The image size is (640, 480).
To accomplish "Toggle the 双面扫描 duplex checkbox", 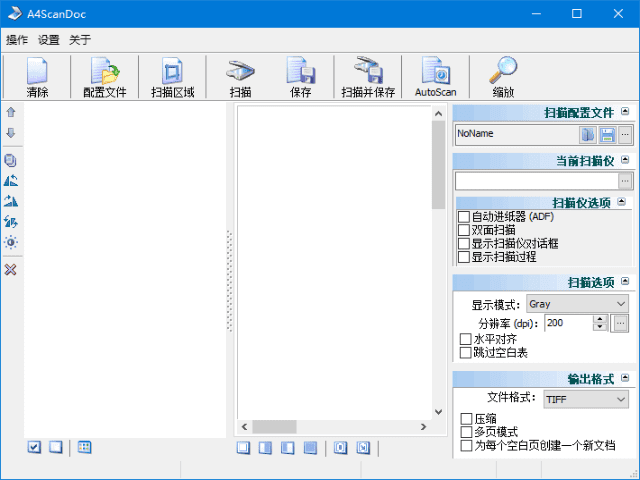I will click(x=464, y=230).
